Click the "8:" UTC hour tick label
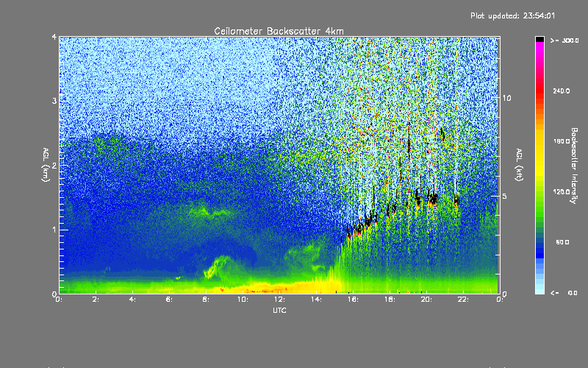Viewport: 588px width, 368px height. tap(207, 300)
